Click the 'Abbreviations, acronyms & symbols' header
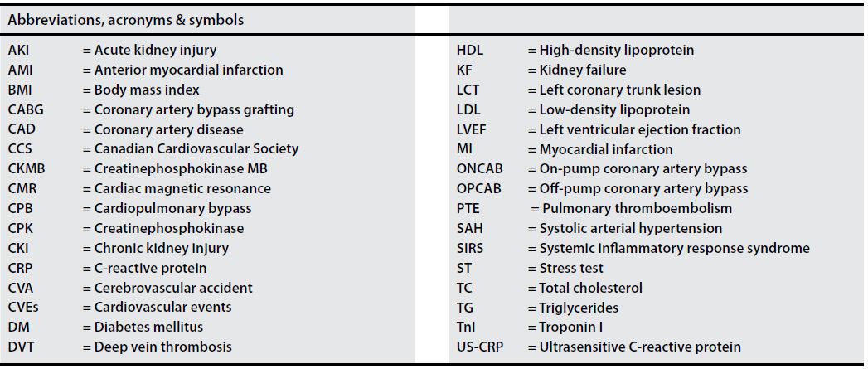 (126, 20)
